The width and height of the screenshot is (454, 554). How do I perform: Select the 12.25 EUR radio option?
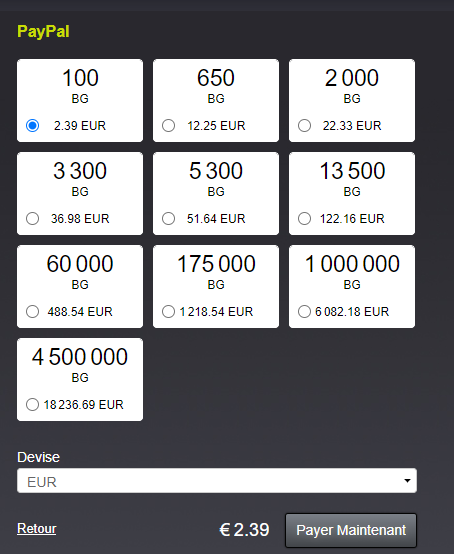pos(168,125)
